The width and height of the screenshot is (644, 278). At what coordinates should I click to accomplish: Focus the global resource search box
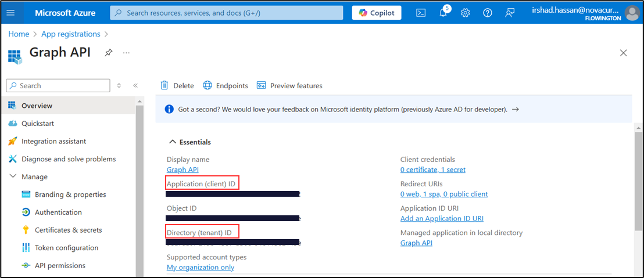(x=226, y=13)
